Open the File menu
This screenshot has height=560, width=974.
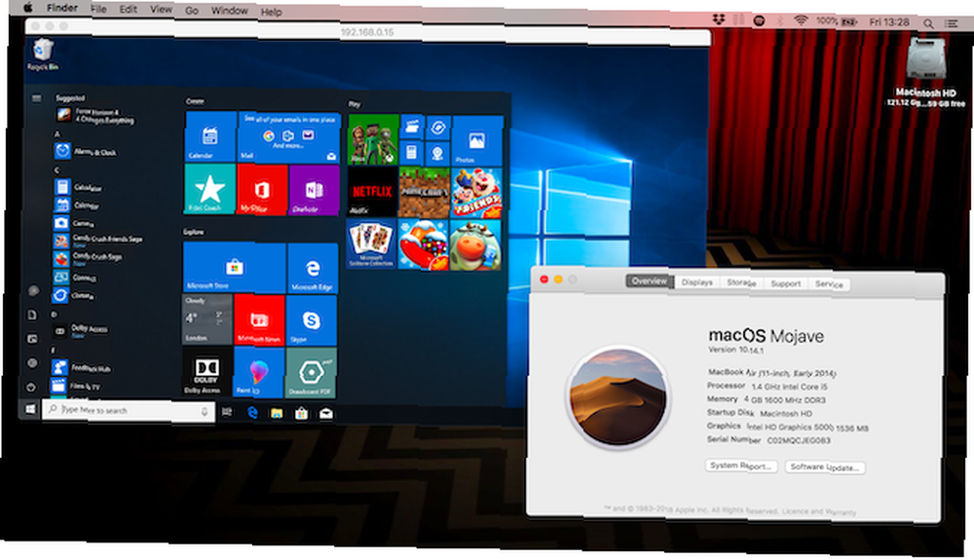point(98,9)
